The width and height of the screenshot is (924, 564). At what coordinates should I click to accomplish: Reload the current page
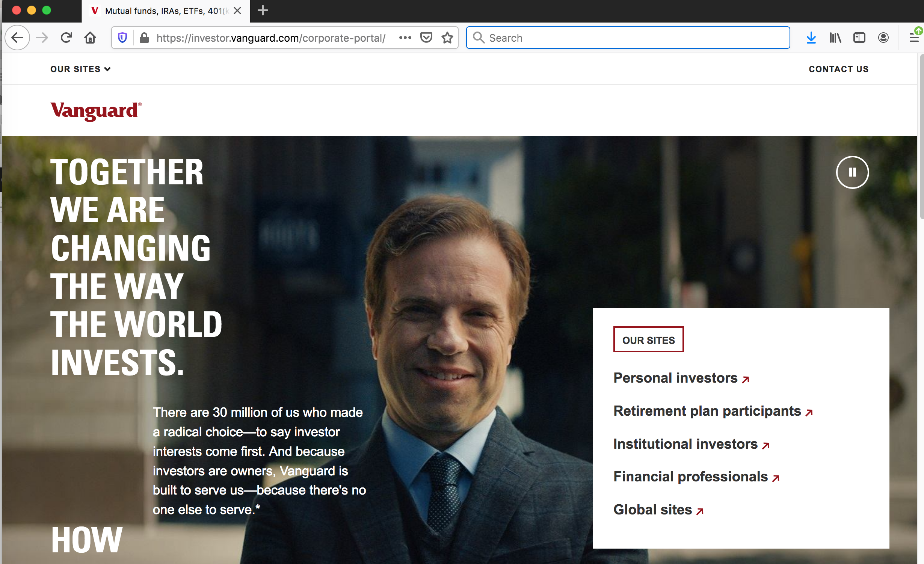pos(66,38)
